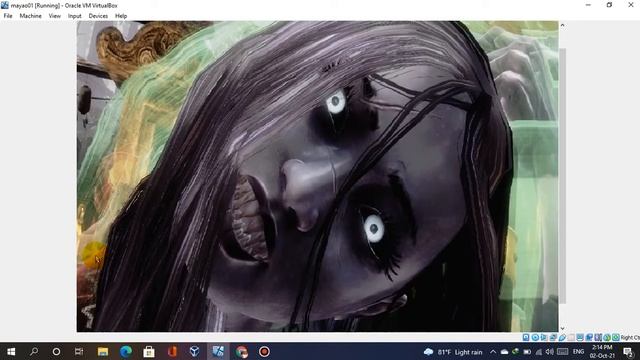Click the USB devices indicator in VM status bar
This screenshot has width=640, height=360.
pos(562,337)
